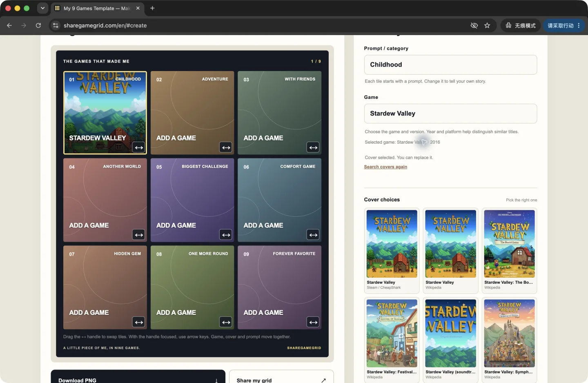Select the Biggest Challenge empty tile
The image size is (588, 383).
pos(192,200)
